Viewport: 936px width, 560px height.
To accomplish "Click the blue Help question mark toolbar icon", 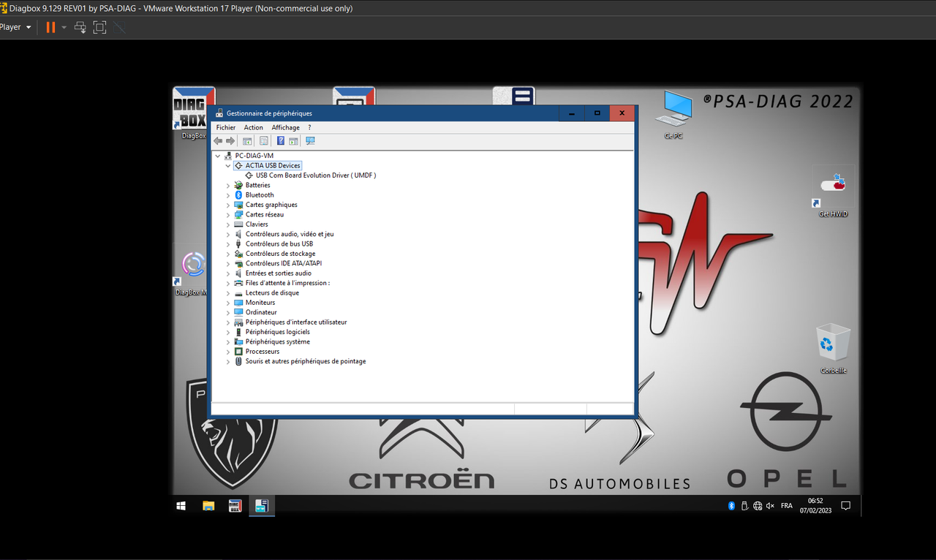I will (x=281, y=141).
